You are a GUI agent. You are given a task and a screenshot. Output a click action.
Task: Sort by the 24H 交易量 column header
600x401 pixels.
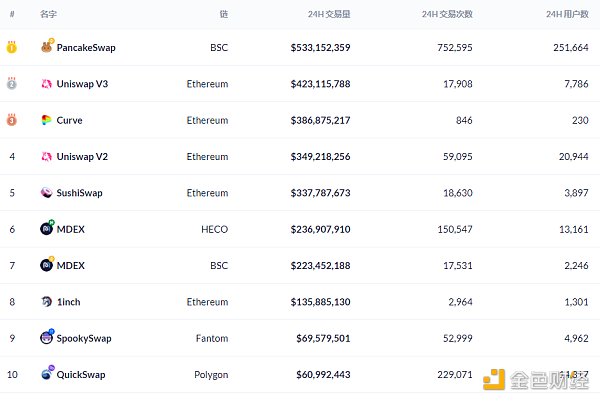329,15
